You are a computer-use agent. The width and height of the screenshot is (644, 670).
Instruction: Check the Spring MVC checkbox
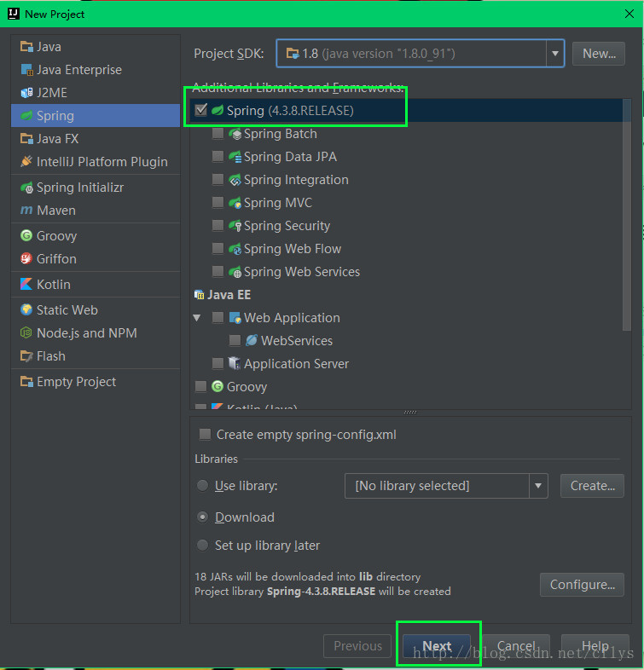point(218,203)
